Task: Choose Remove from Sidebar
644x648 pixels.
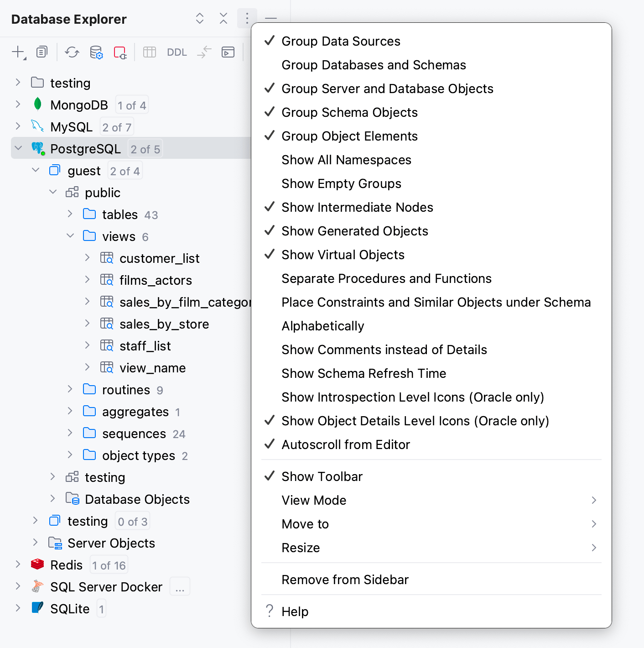Action: [431, 580]
